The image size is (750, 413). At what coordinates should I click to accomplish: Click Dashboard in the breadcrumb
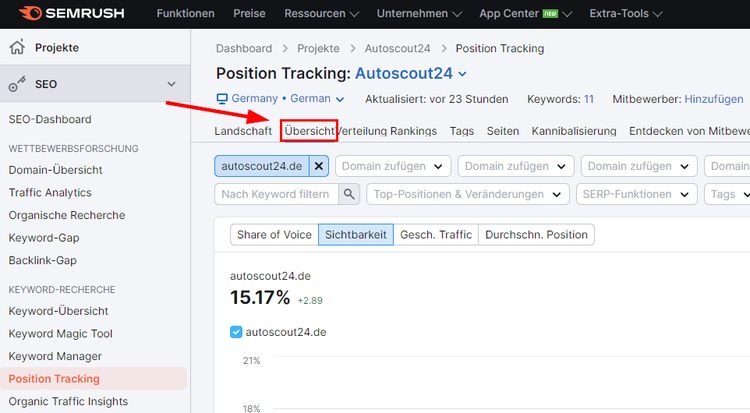244,48
